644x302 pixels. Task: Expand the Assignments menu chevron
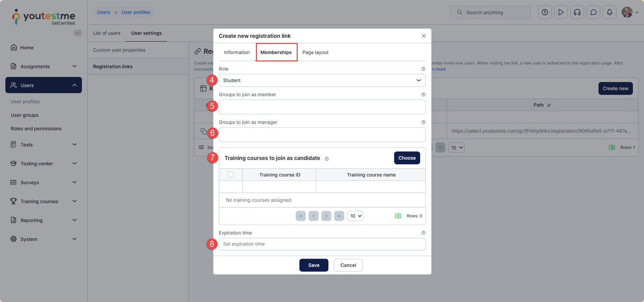pos(74,66)
